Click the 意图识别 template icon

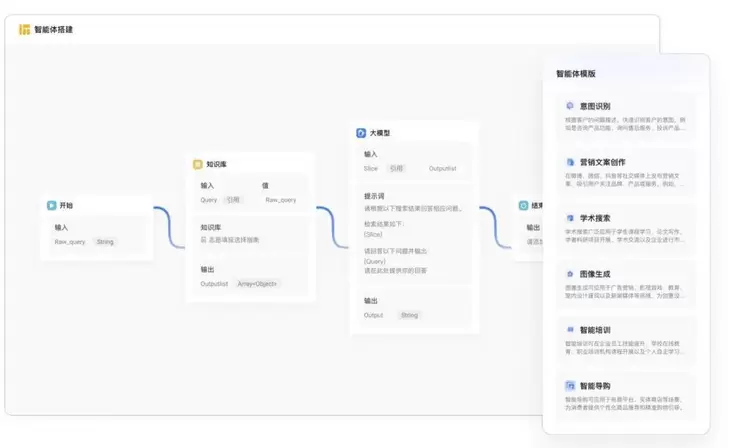click(x=570, y=106)
